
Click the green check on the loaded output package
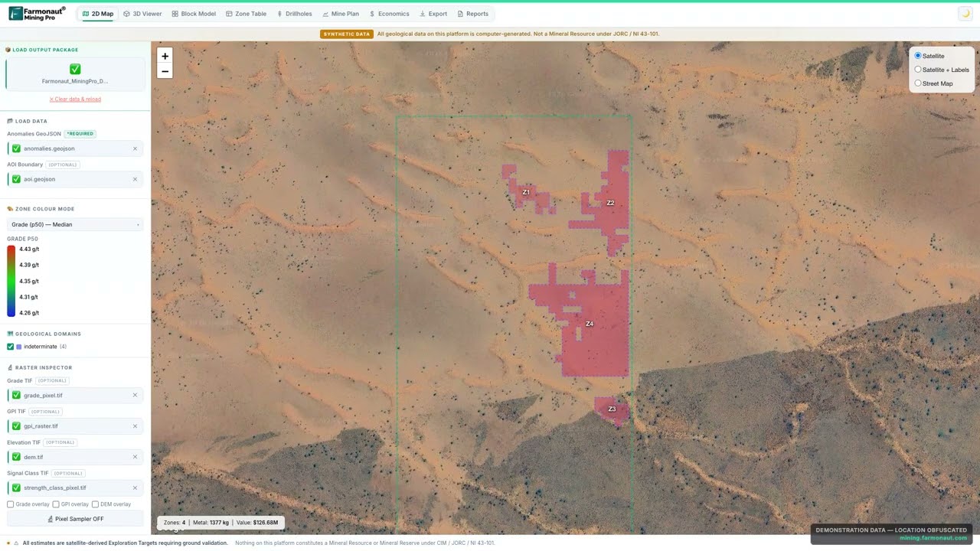(75, 69)
